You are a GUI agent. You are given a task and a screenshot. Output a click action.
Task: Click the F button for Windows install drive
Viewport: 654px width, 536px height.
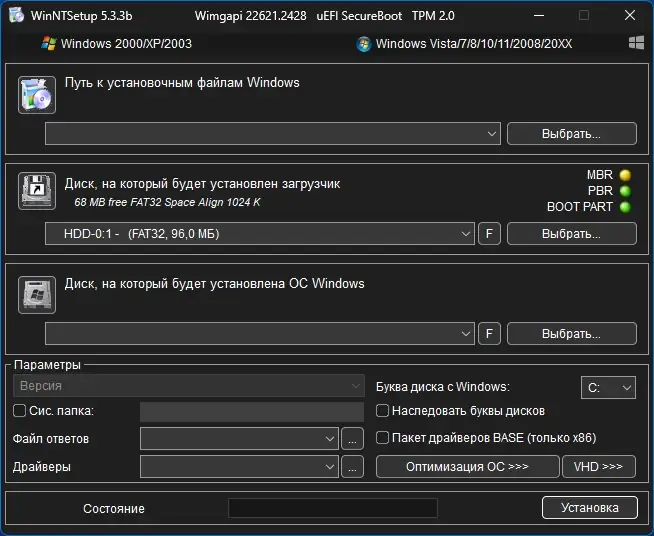(489, 334)
